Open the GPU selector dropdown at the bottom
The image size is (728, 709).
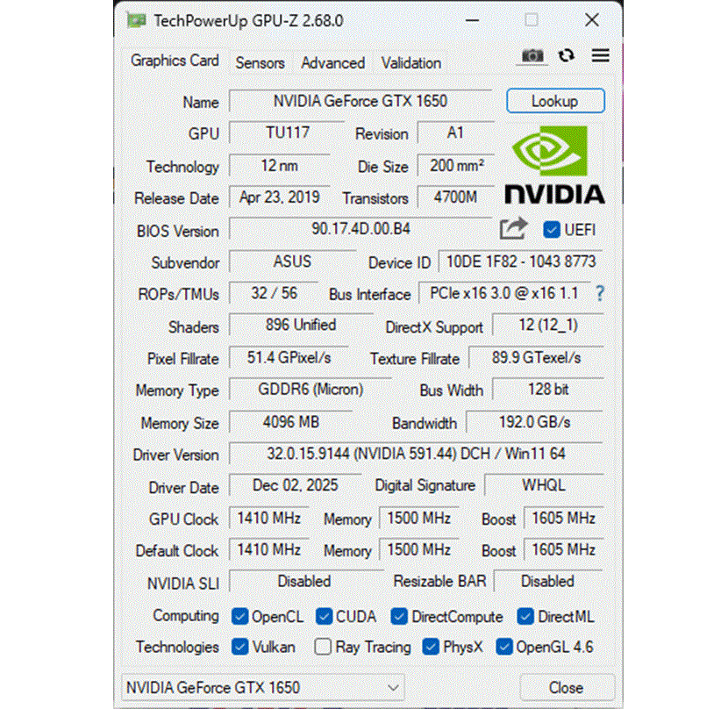click(x=263, y=687)
